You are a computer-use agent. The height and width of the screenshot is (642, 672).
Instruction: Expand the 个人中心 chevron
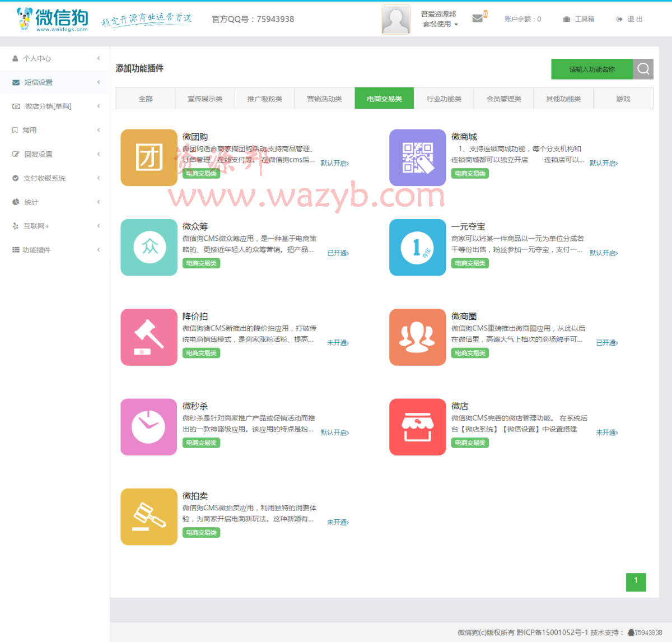point(99,58)
